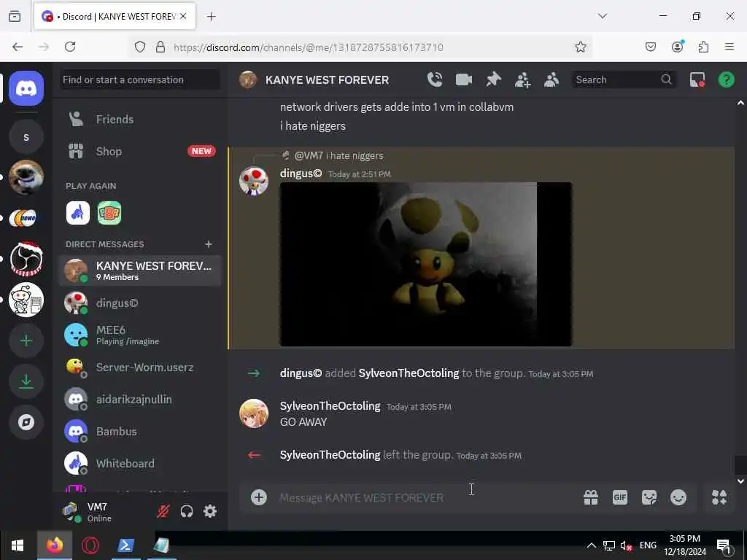This screenshot has width=747, height=560.
Task: Open the taskbar volume control
Action: pyautogui.click(x=626, y=545)
